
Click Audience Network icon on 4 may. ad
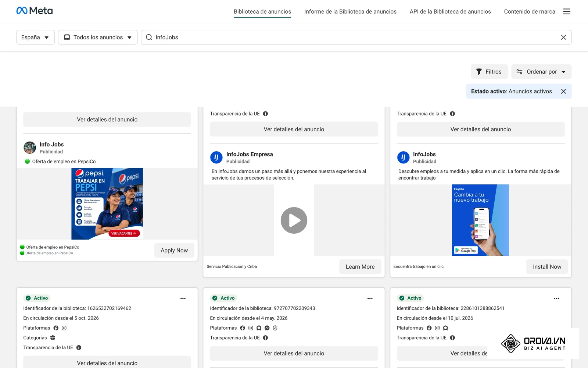[259, 328]
